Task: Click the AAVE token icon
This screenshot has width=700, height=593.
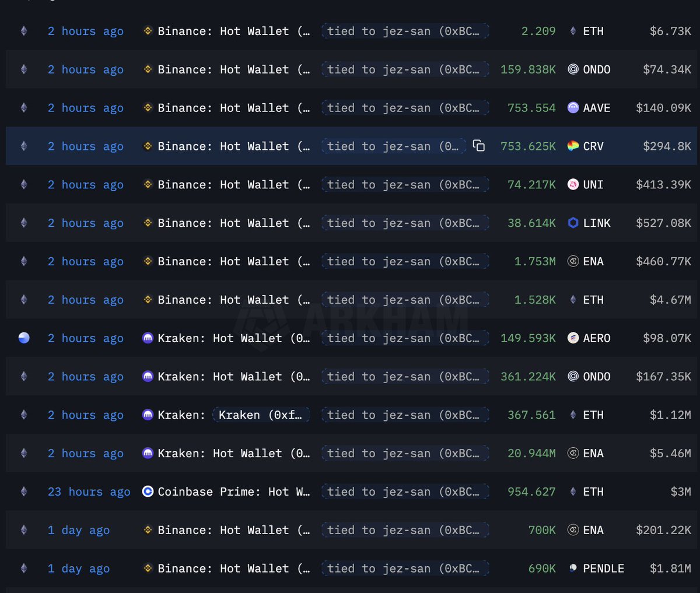Action: (573, 108)
